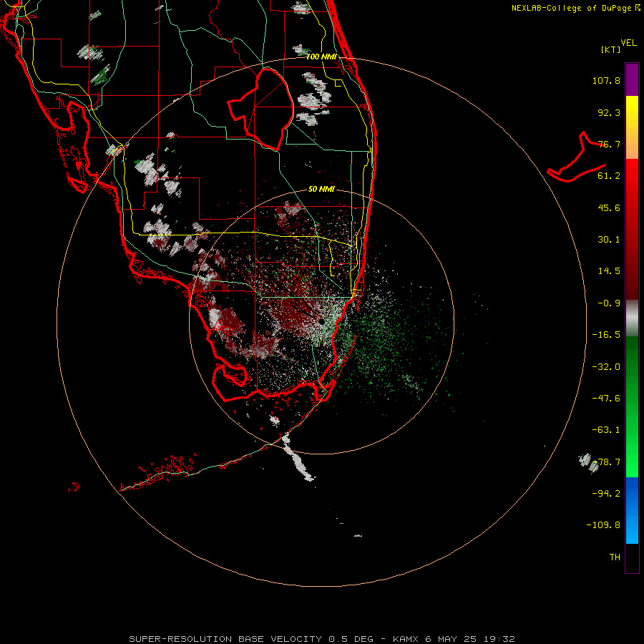Screen dimensions: 644x644
Task: Pick the blue segment of velocity color bar
Action: [x=632, y=510]
